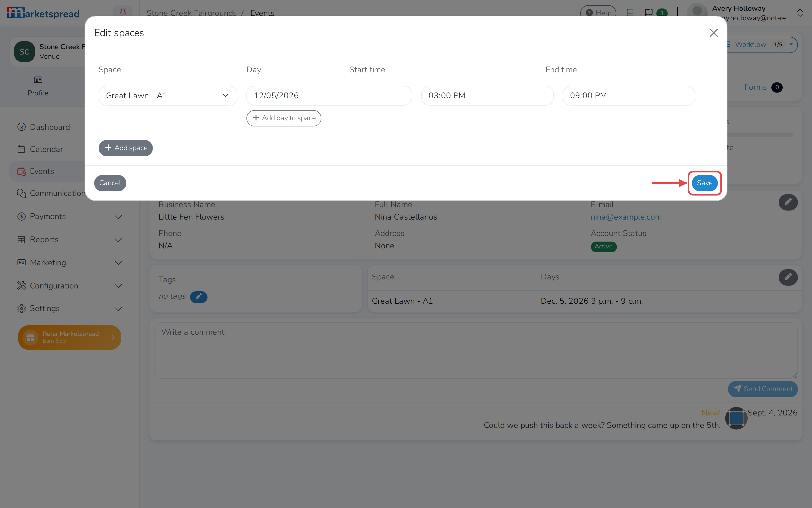Click the Add space button
Image resolution: width=812 pixels, height=508 pixels.
125,148
